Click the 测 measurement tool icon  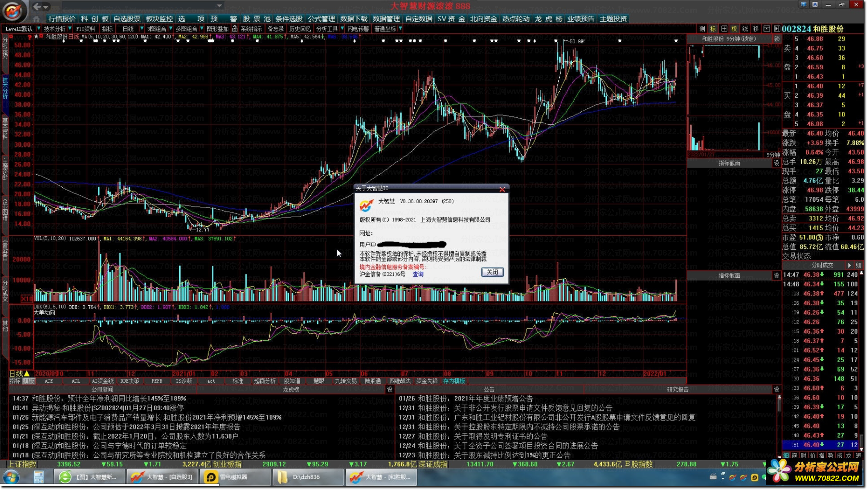[702, 29]
